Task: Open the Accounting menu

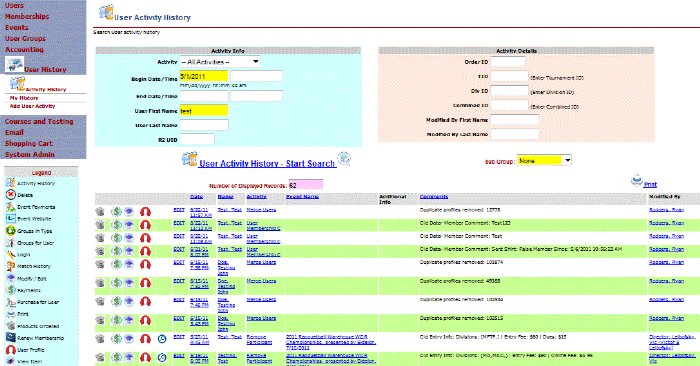Action: pos(24,50)
